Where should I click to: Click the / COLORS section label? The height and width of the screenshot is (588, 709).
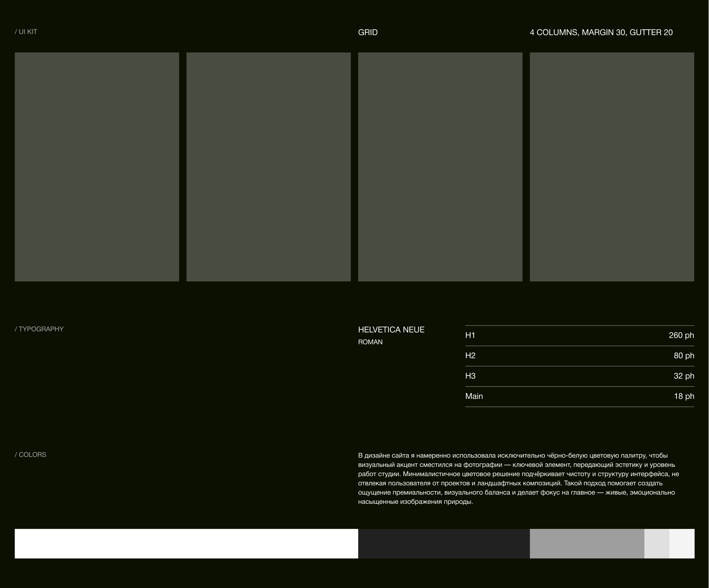[30, 455]
